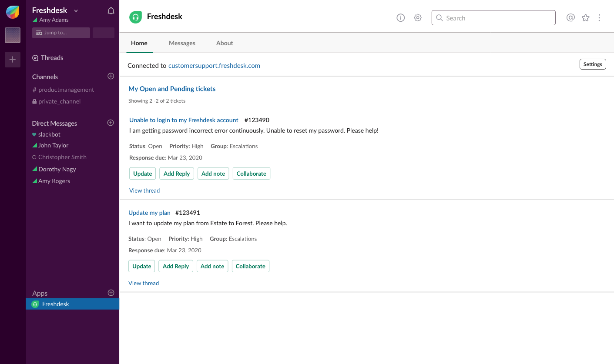Click the Freshworks rainbow logo icon
Screen dimensions: 614x364
click(13, 12)
